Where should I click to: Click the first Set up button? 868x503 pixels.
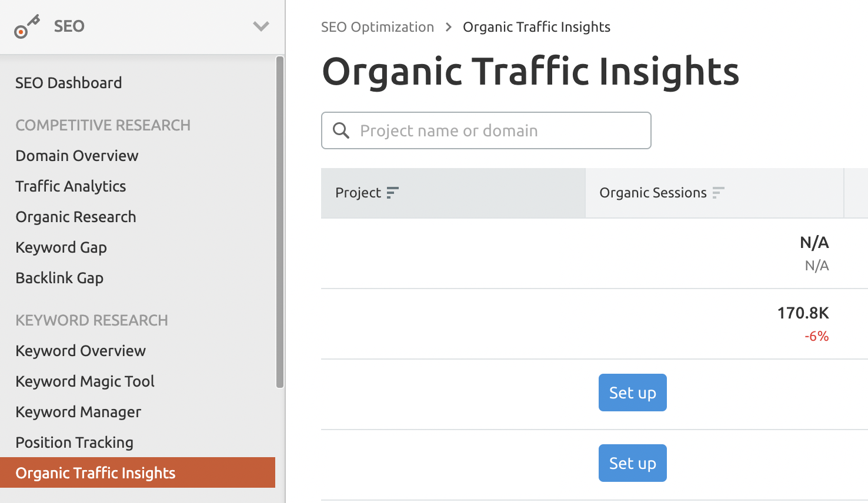pos(632,393)
